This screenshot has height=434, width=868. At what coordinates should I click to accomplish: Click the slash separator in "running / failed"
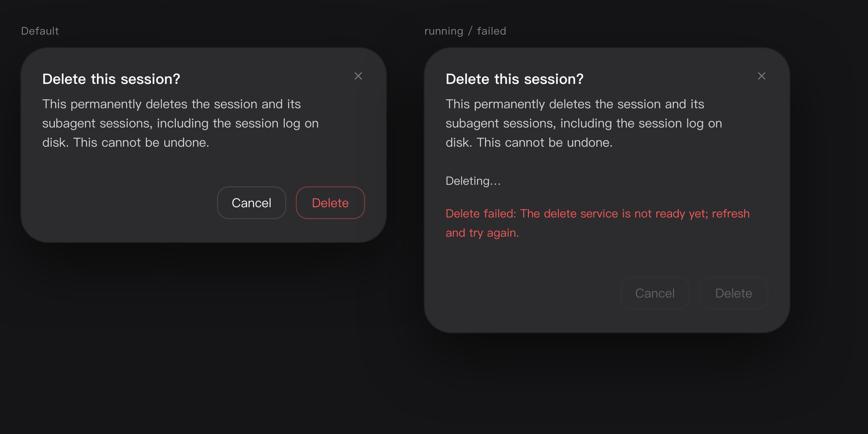470,31
